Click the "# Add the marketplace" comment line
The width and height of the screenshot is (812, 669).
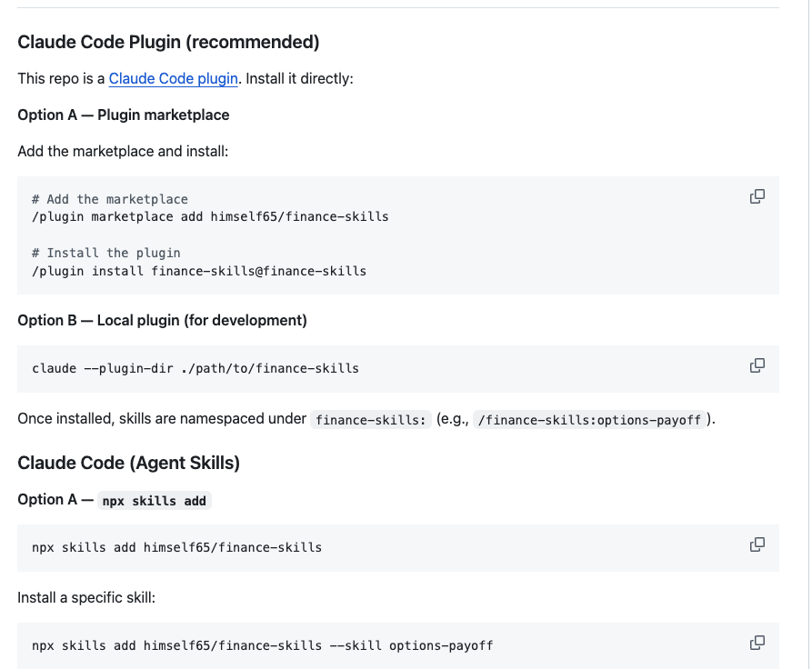[x=110, y=199]
